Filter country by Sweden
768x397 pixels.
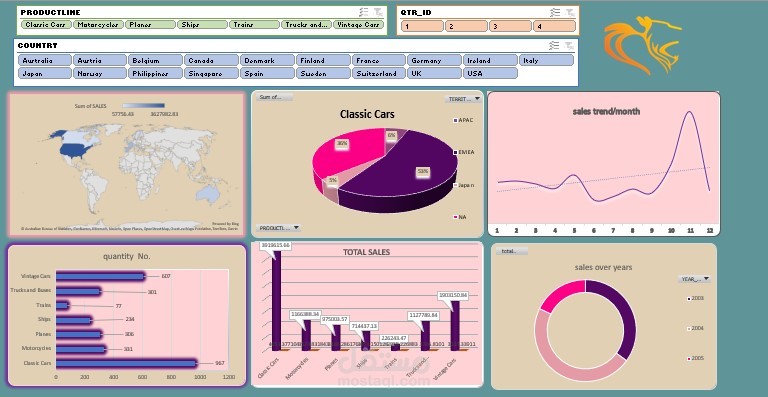click(323, 73)
